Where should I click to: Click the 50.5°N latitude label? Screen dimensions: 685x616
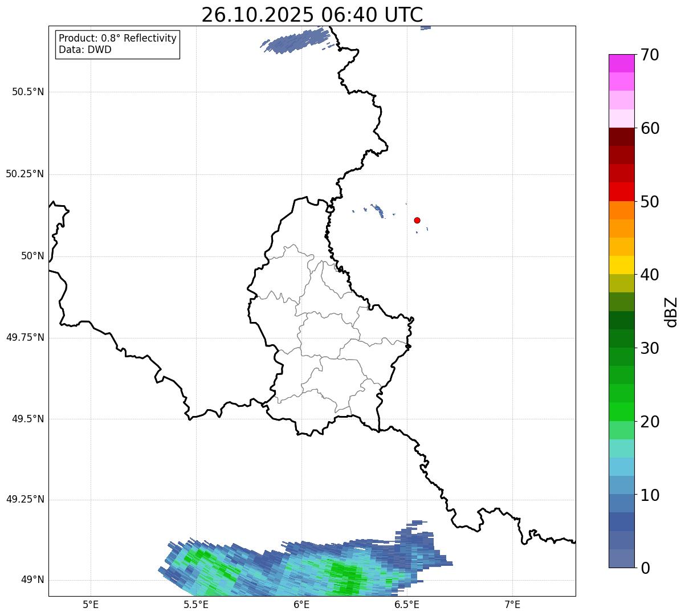(28, 92)
